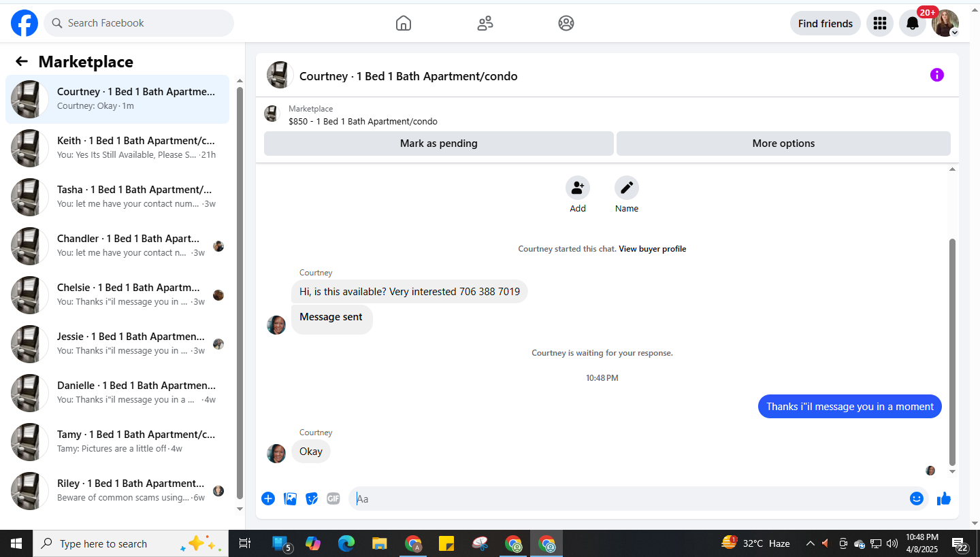
Task: Open Tasha conversation in list
Action: coord(117,197)
